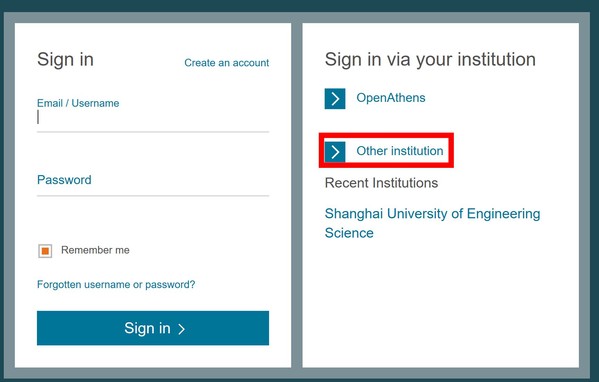Click the Email / Username field label
This screenshot has width=599, height=382.
coord(78,103)
